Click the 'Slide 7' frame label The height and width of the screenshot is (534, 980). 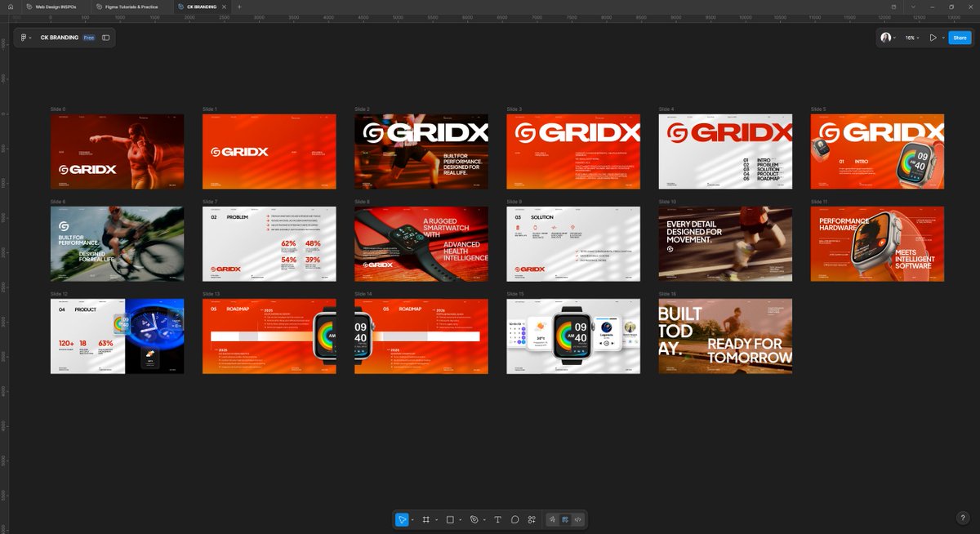(210, 201)
